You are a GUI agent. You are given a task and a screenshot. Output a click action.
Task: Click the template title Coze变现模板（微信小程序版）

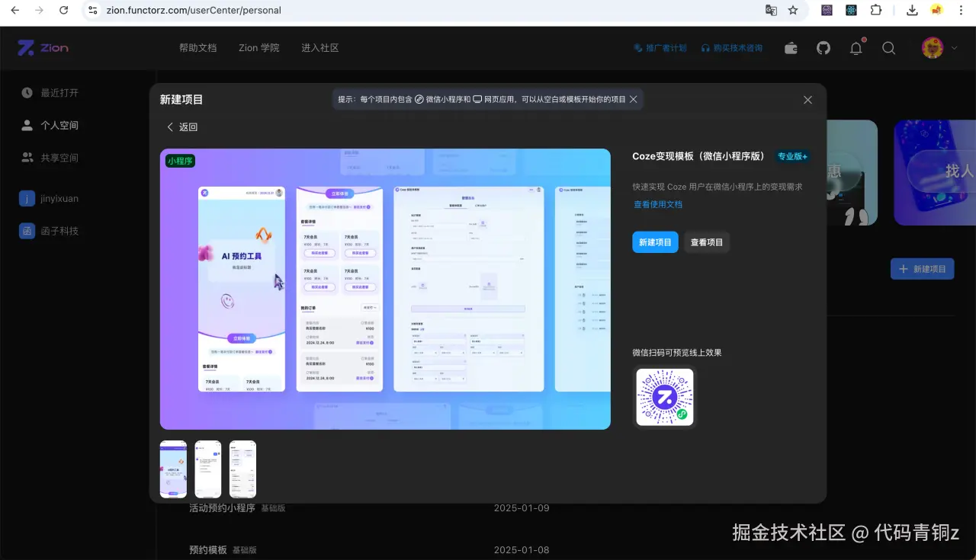pyautogui.click(x=698, y=156)
